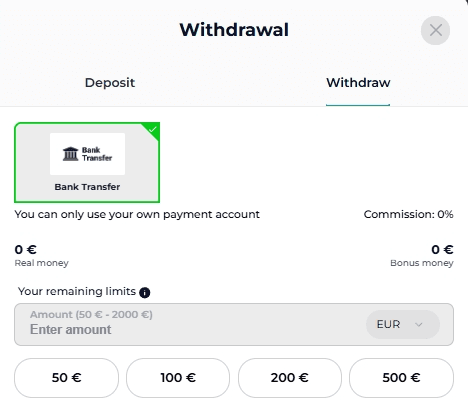The height and width of the screenshot is (415, 468).
Task: Open the EUR currency dropdown
Action: pyautogui.click(x=403, y=324)
